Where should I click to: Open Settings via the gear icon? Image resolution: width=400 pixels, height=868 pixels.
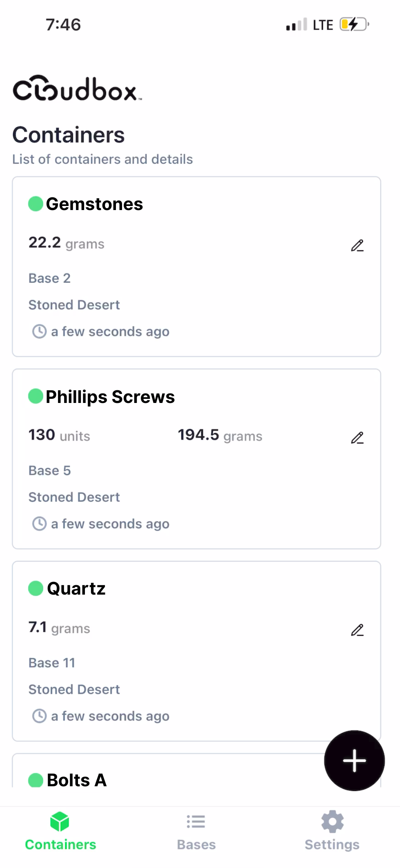[x=332, y=821]
